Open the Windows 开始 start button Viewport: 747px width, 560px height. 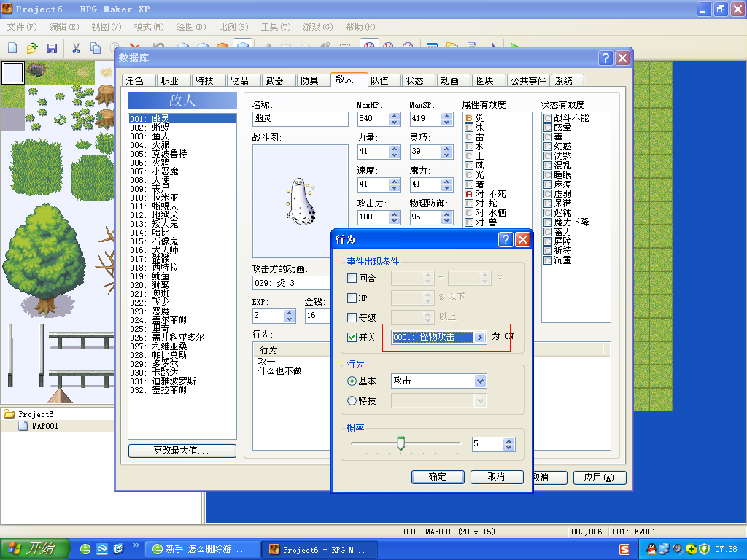pyautogui.click(x=34, y=548)
